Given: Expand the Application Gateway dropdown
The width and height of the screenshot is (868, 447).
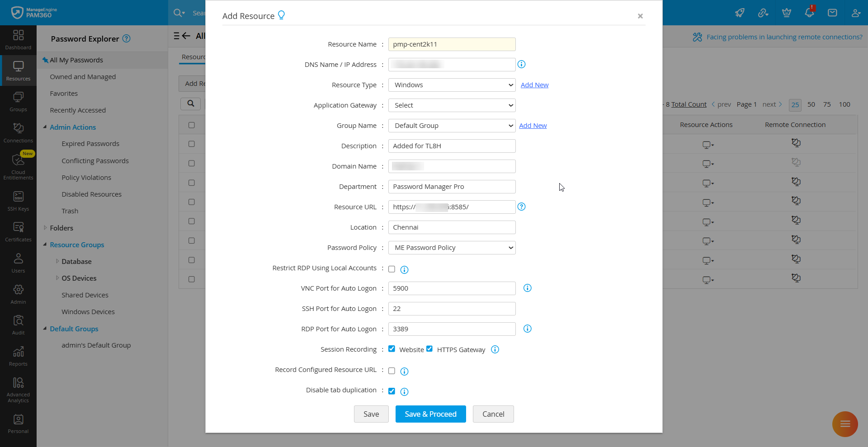Looking at the screenshot, I should (x=452, y=105).
